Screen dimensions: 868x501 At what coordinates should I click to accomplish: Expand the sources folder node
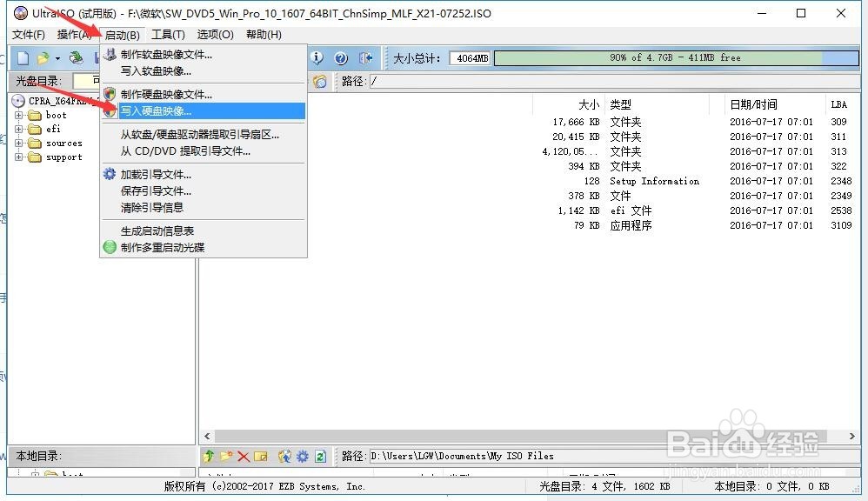(x=19, y=144)
